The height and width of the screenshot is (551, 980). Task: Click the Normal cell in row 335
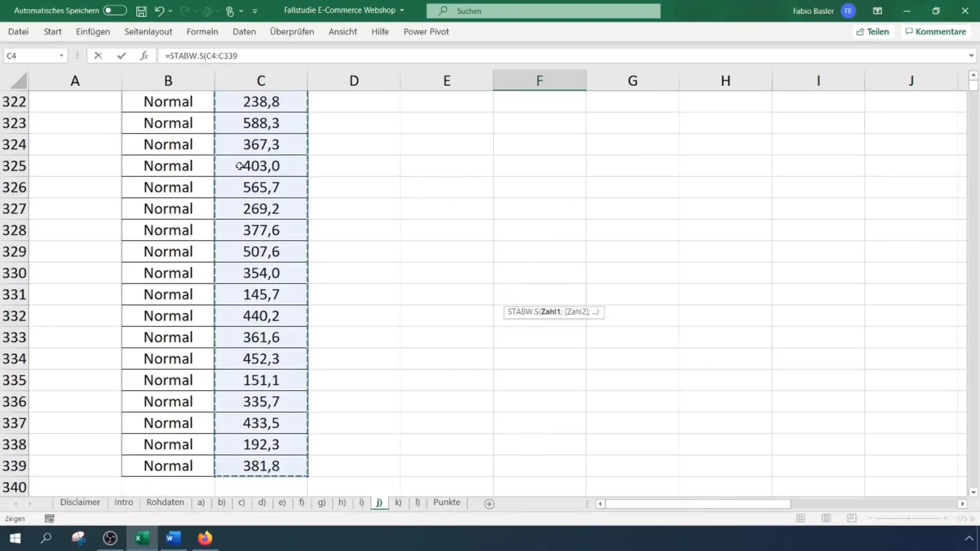click(168, 380)
